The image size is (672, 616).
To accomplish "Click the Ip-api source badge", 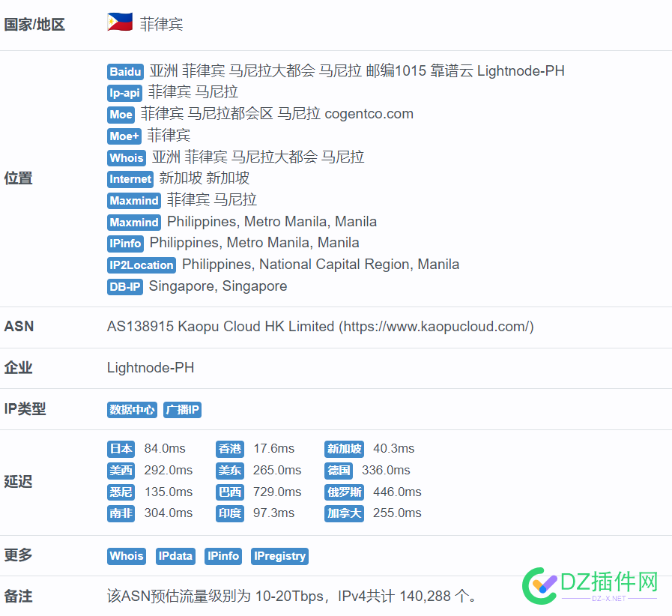I will click(x=124, y=93).
